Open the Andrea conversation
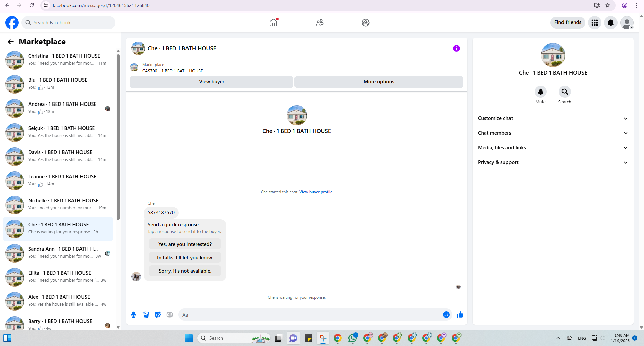 pyautogui.click(x=58, y=109)
